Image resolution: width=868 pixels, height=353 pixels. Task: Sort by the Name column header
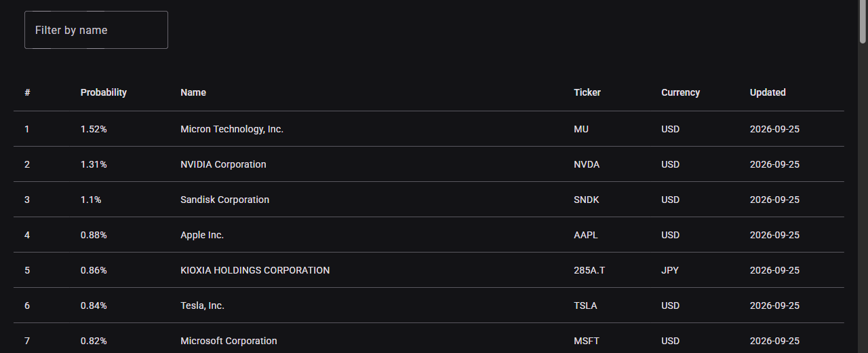(x=193, y=92)
